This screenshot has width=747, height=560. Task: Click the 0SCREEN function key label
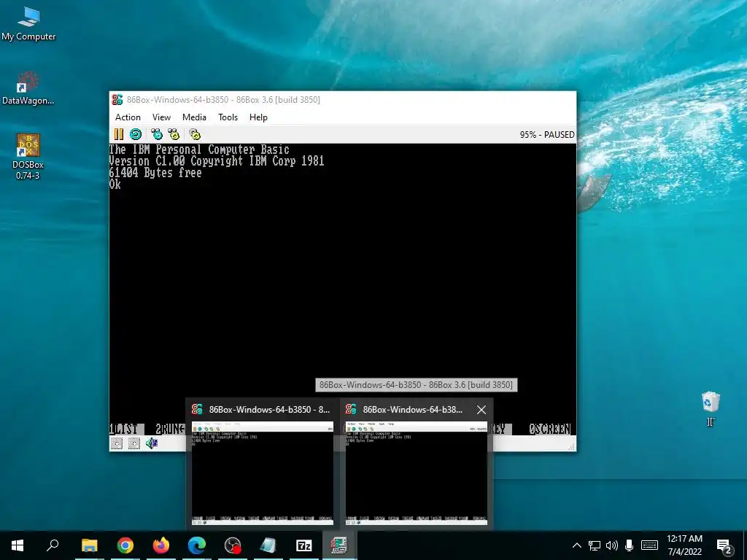(549, 429)
